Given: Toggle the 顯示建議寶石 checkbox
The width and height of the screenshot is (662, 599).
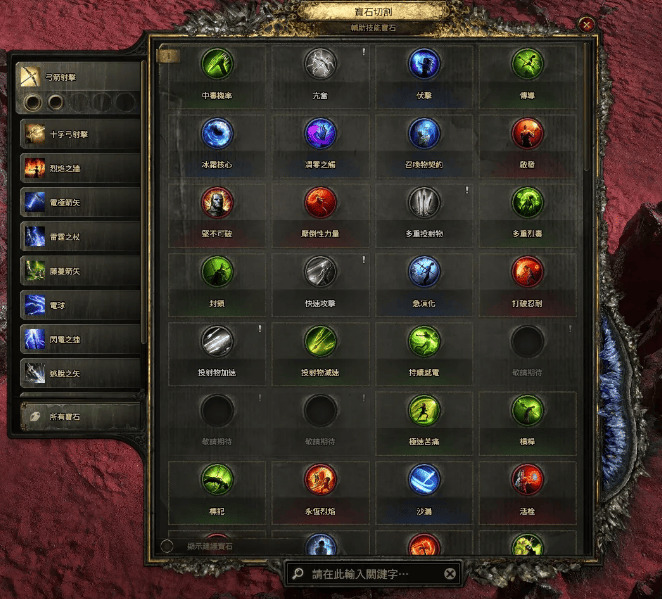Looking at the screenshot, I should point(167,546).
